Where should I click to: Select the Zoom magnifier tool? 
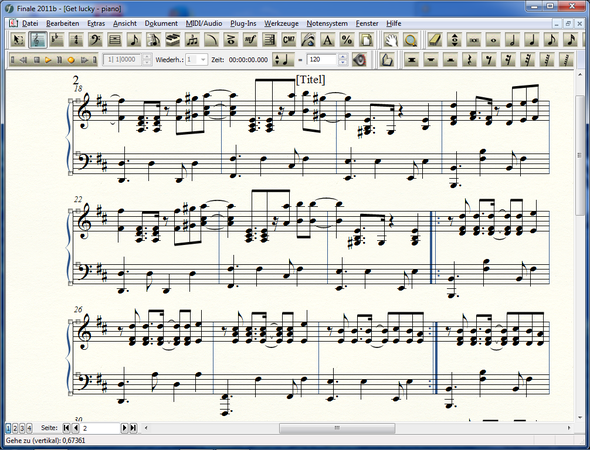coord(411,40)
